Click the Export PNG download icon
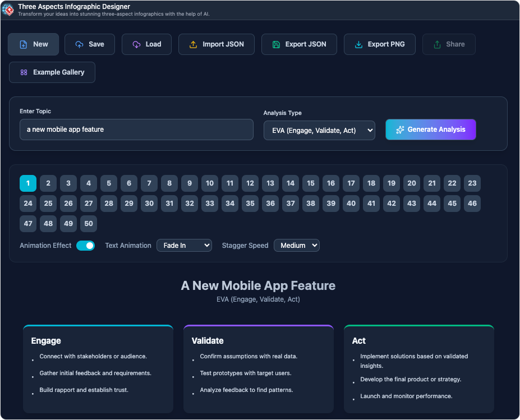Screen dimensions: 520x420 pos(359,44)
